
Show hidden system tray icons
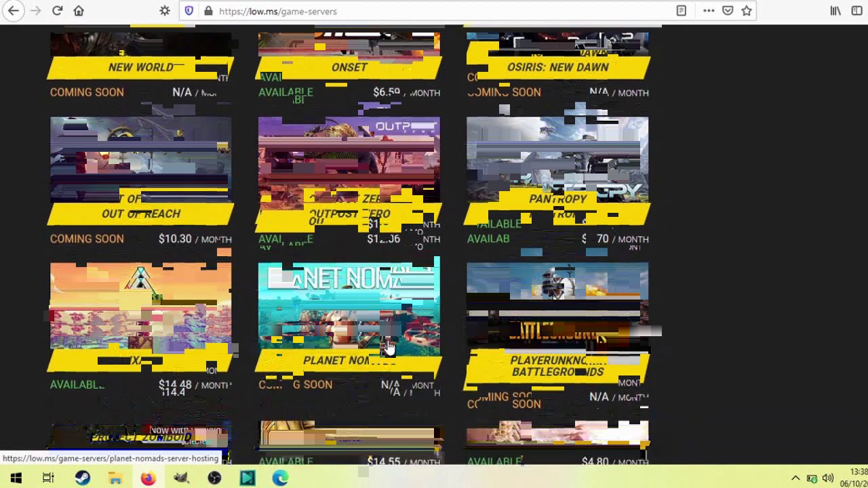tap(795, 479)
